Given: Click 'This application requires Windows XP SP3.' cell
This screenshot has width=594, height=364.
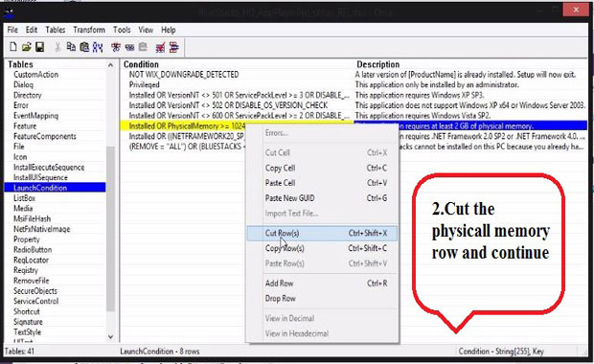Looking at the screenshot, I should coord(420,95).
